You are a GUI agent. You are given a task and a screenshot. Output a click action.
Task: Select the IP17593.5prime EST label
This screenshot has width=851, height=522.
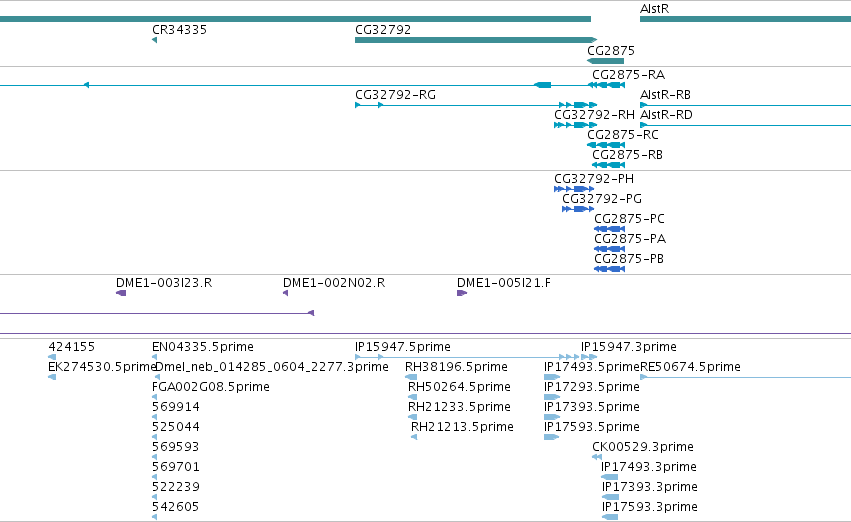(592, 428)
